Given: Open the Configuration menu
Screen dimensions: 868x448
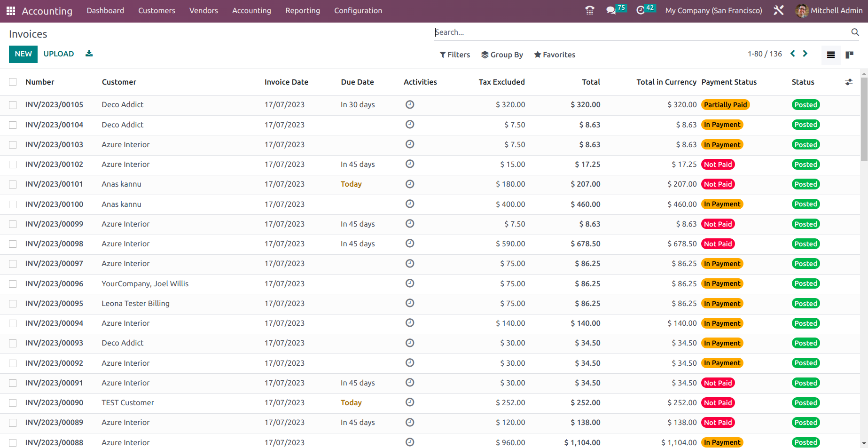Looking at the screenshot, I should click(x=358, y=10).
